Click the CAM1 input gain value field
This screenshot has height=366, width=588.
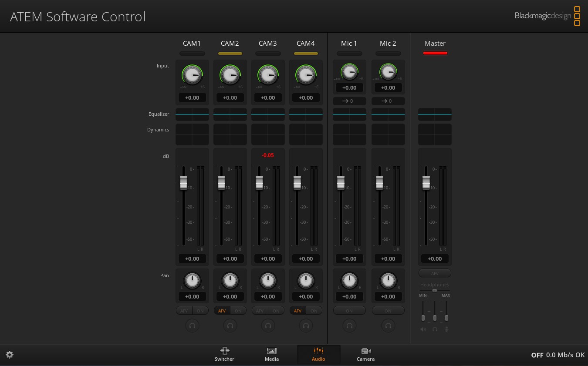(192, 98)
